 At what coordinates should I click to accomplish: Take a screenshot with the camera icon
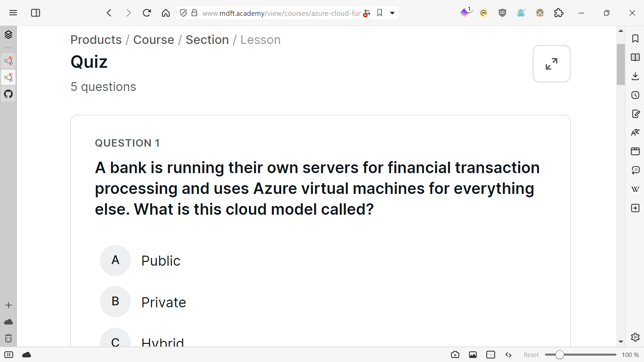point(455,354)
